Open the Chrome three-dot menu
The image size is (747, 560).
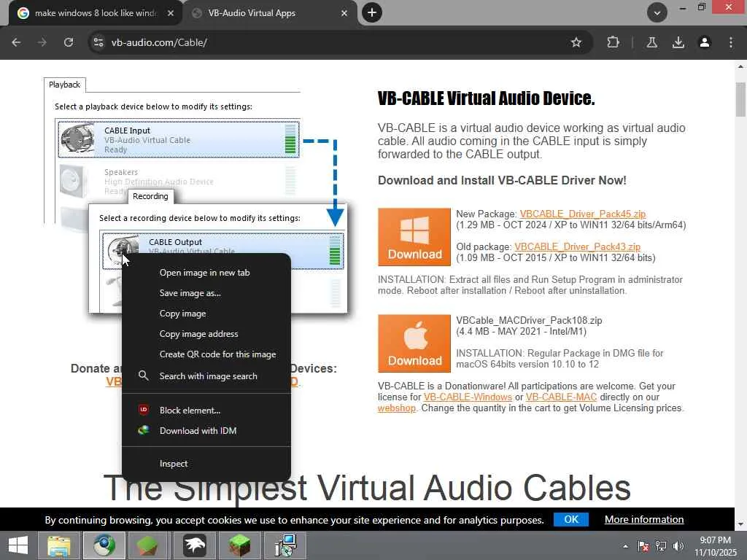coord(731,42)
